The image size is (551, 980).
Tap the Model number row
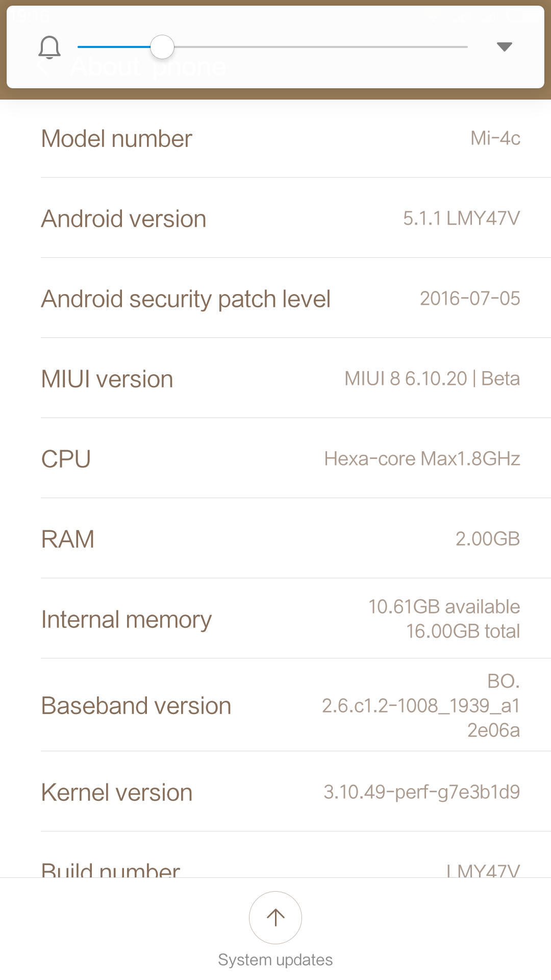(x=275, y=138)
